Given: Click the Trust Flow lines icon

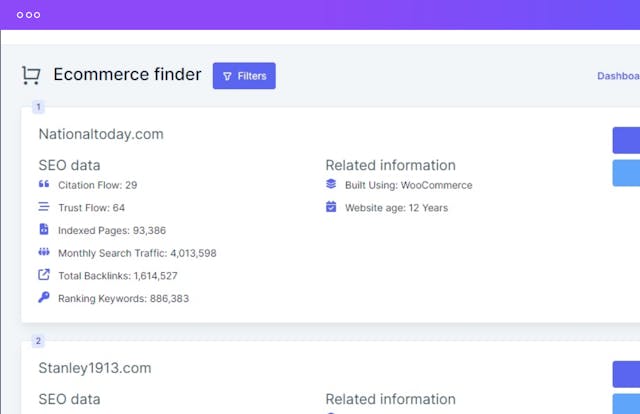Looking at the screenshot, I should tap(44, 207).
